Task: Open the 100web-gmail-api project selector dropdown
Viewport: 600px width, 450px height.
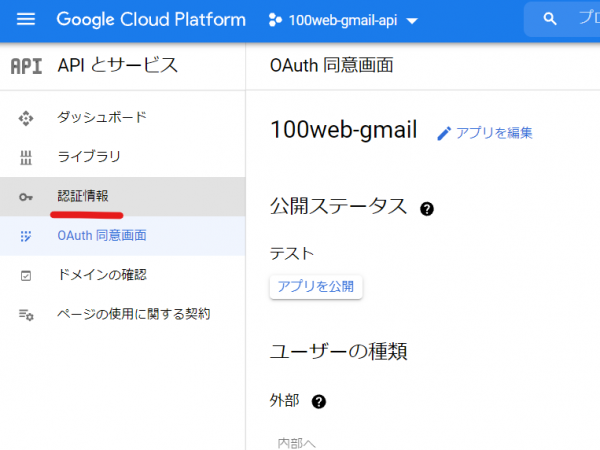Action: click(343, 20)
